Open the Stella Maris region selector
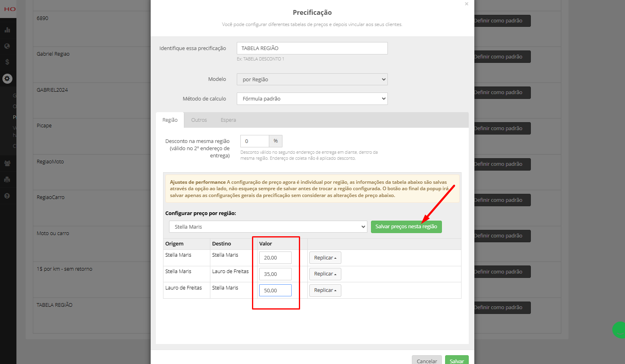The width and height of the screenshot is (625, 364). point(268,227)
